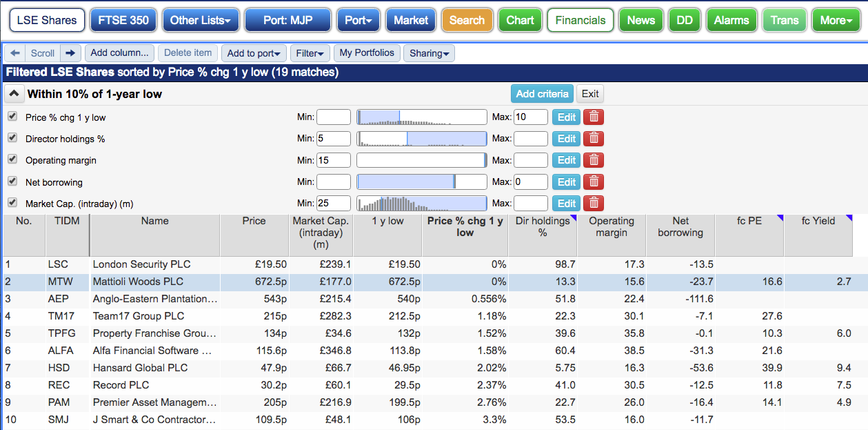Open the Port dropdown menu

tap(358, 20)
